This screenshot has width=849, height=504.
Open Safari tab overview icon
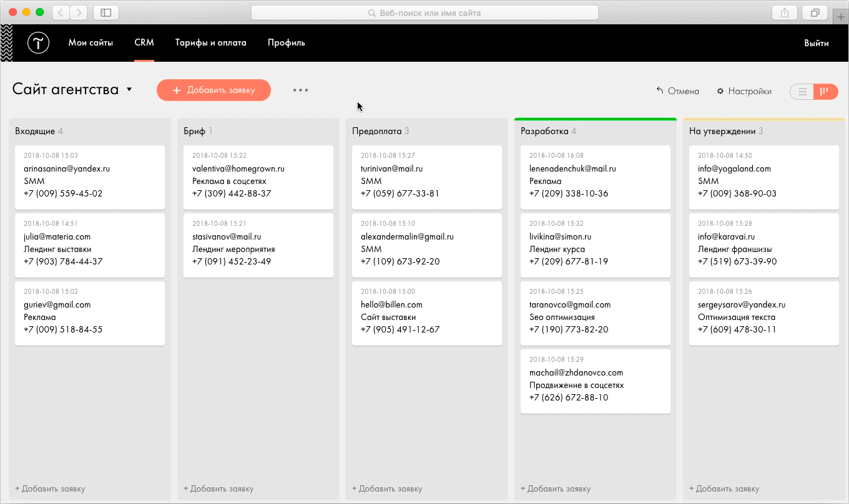[815, 12]
